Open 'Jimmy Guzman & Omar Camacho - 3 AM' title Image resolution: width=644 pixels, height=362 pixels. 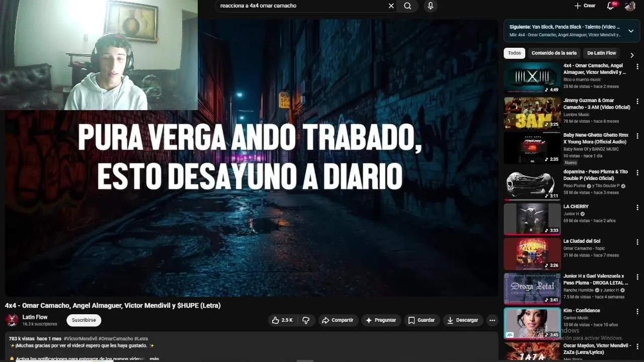597,104
